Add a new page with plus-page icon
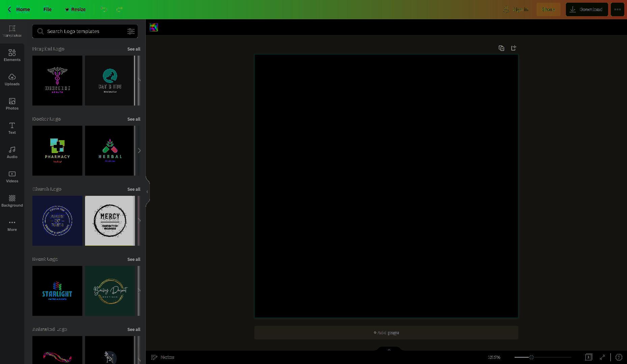The image size is (627, 364). [514, 48]
